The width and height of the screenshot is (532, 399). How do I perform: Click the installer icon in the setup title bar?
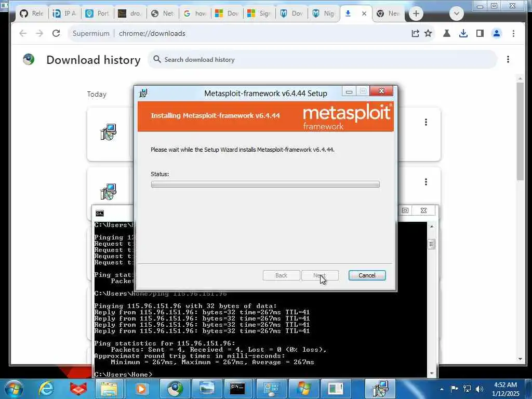(143, 92)
